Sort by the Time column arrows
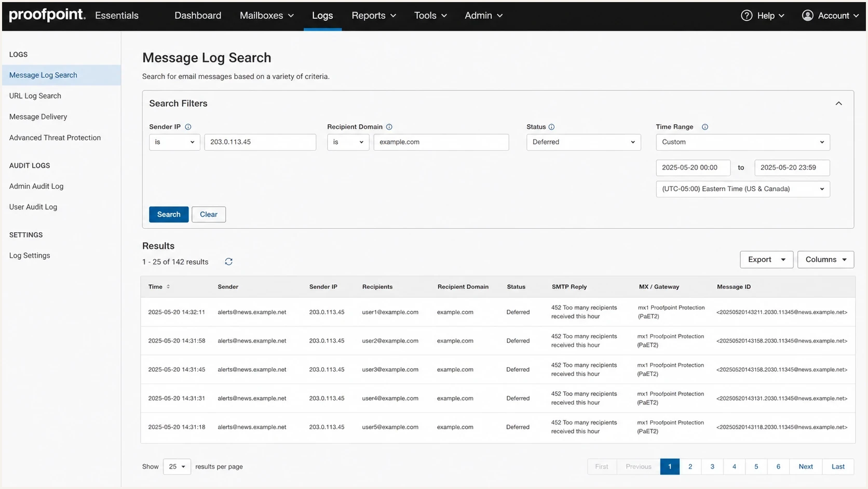Screen dimensions: 868x489 click(168, 287)
